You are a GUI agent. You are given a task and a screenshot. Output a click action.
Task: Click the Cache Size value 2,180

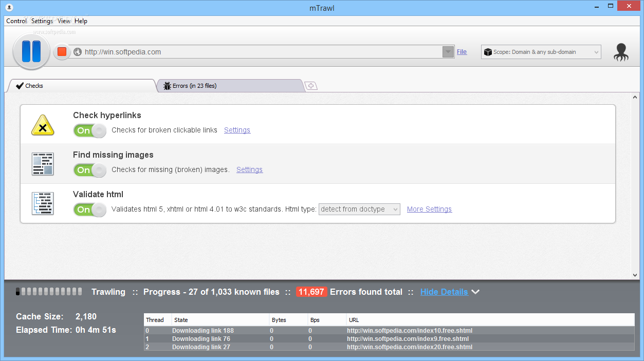tap(86, 316)
